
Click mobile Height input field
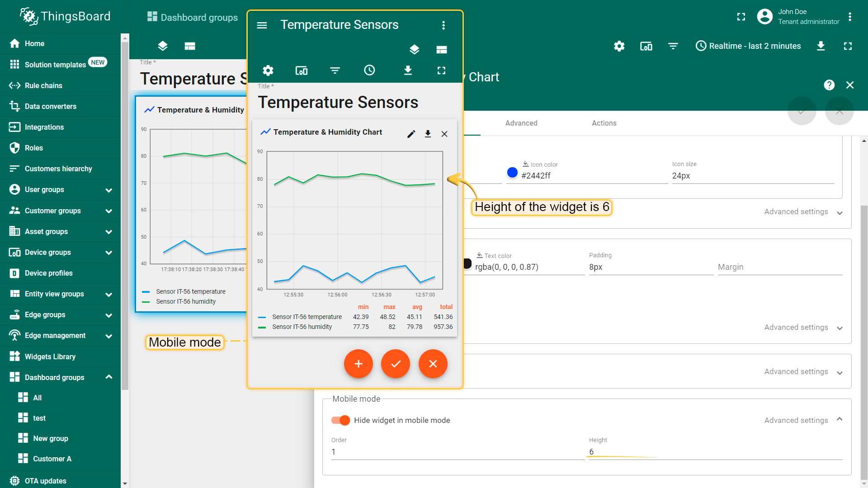[715, 452]
